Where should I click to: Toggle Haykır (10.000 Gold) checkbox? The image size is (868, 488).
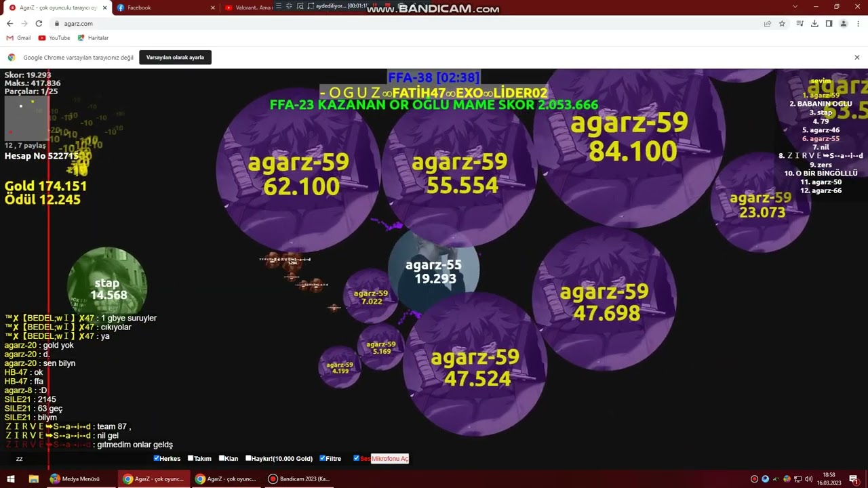click(x=249, y=458)
